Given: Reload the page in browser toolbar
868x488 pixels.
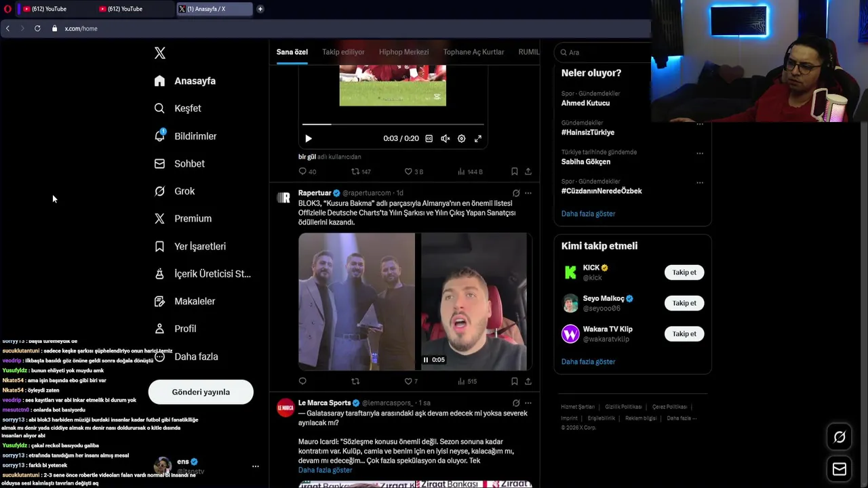Looking at the screenshot, I should pyautogui.click(x=37, y=28).
